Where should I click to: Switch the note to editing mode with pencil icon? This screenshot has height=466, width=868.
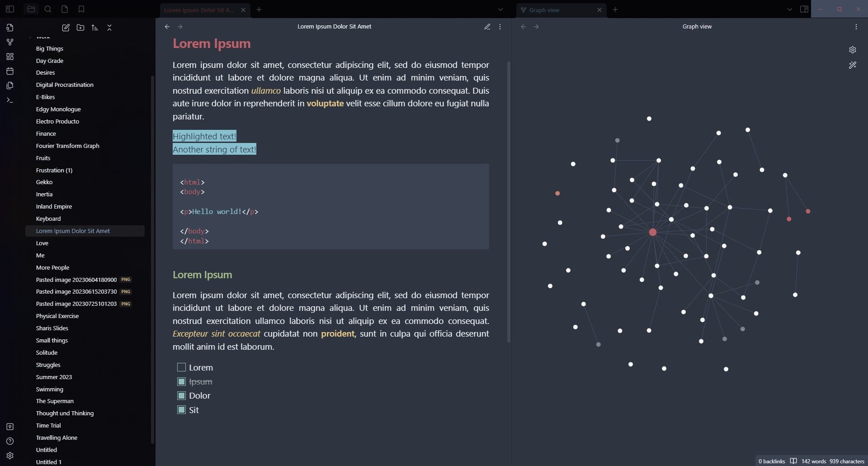tap(487, 27)
